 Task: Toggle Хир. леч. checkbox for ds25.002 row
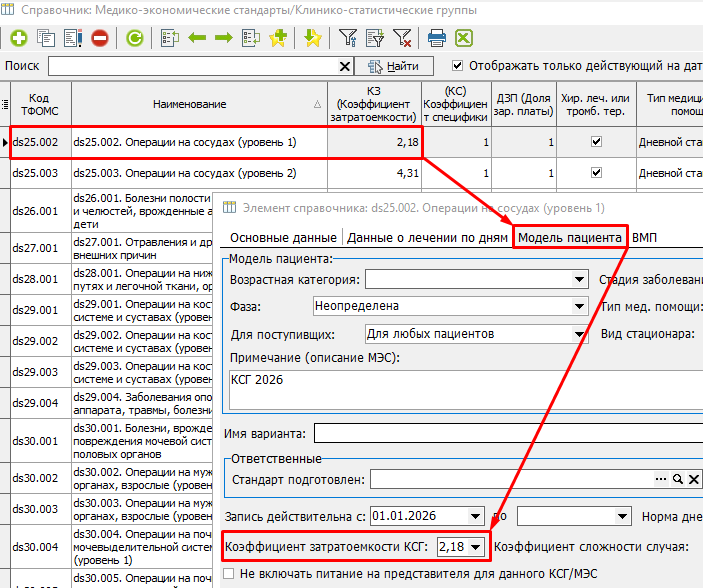point(596,143)
